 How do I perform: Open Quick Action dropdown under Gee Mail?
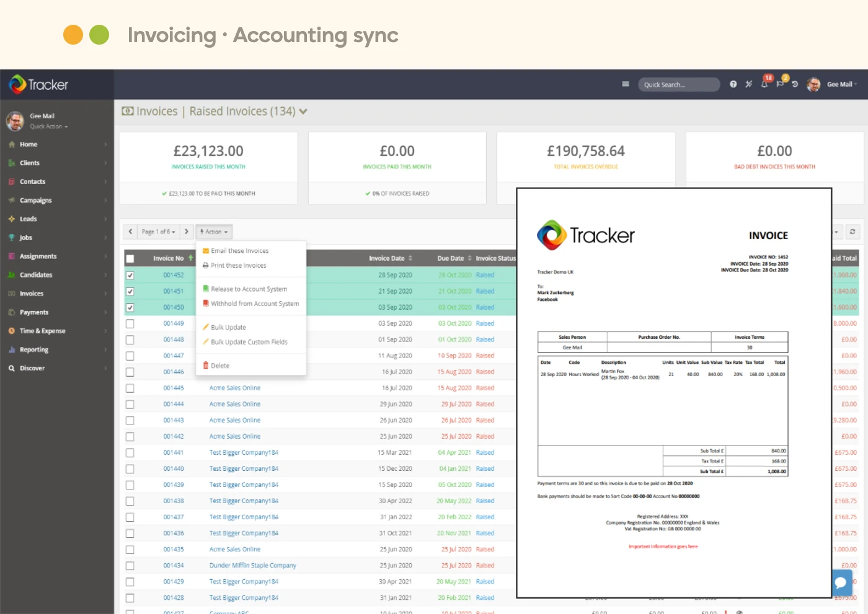[49, 126]
